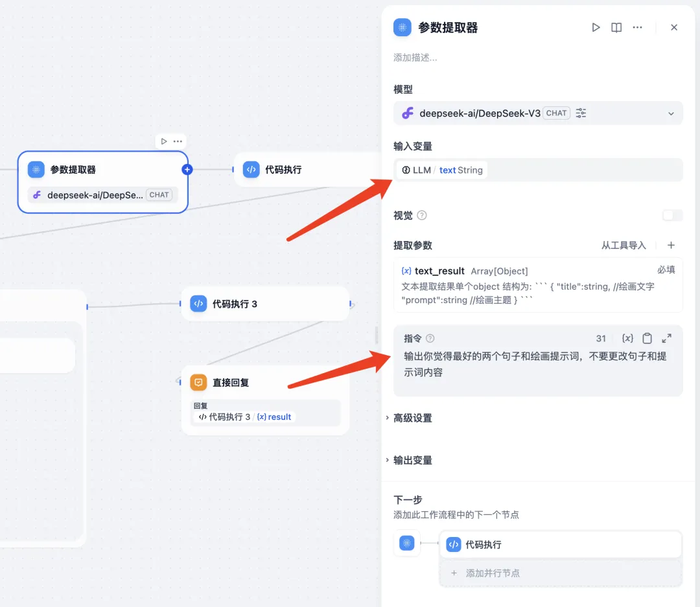Click the LLM icon in input variable chip
This screenshot has width=700, height=607.
[406, 170]
